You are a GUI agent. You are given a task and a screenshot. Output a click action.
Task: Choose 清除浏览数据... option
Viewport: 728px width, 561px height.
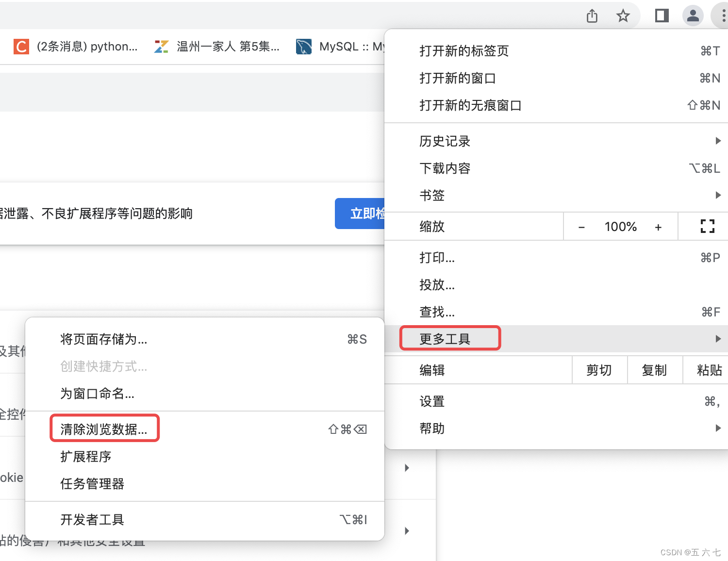(205, 429)
